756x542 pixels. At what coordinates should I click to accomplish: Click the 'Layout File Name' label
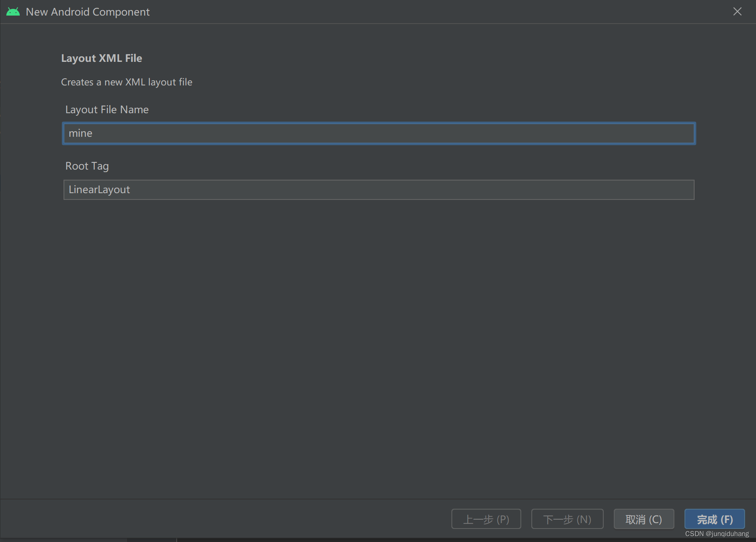point(107,109)
